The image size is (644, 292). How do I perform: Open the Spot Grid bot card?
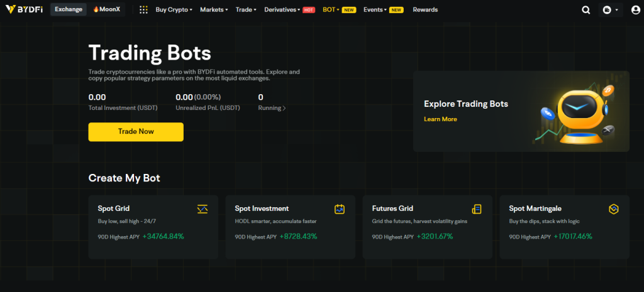pyautogui.click(x=153, y=227)
